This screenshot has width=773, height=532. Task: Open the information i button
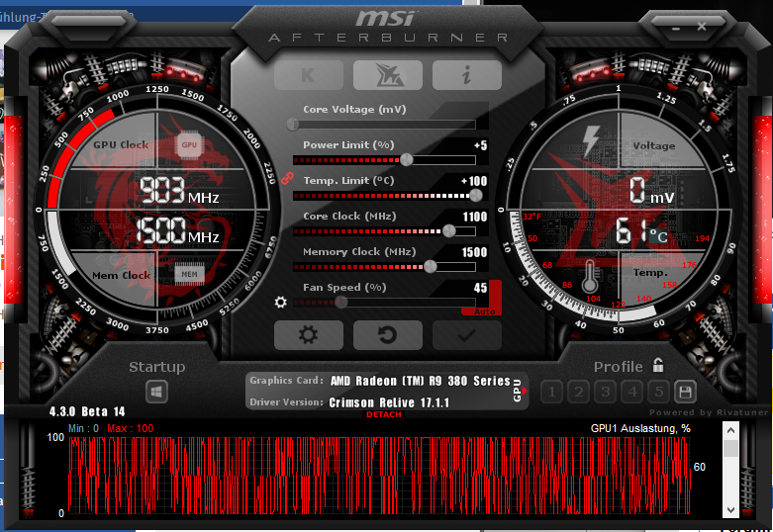point(467,75)
